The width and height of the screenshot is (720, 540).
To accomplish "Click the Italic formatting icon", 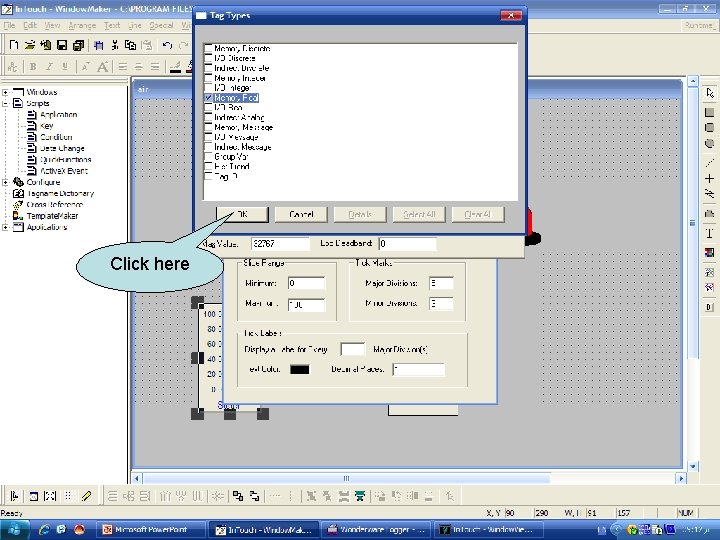I will tap(49, 67).
